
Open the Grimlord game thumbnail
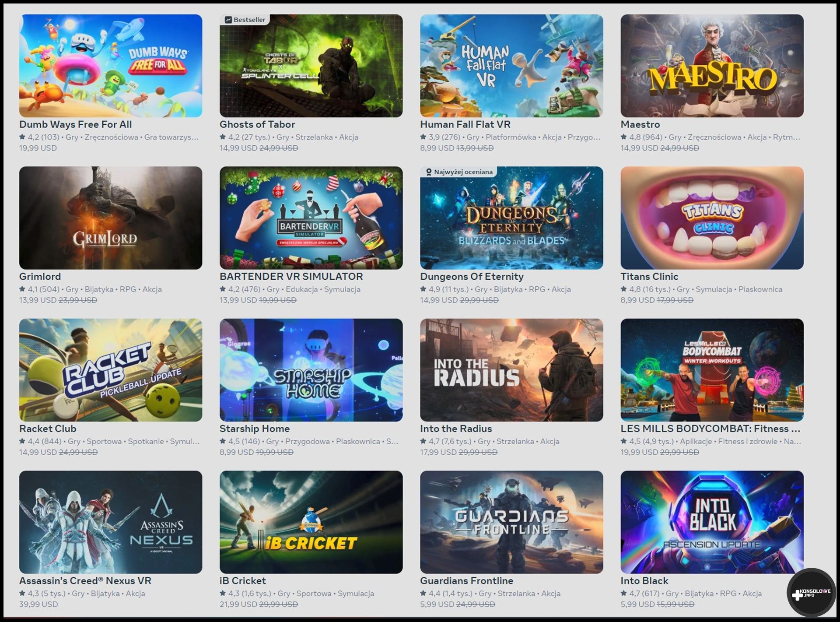point(111,218)
